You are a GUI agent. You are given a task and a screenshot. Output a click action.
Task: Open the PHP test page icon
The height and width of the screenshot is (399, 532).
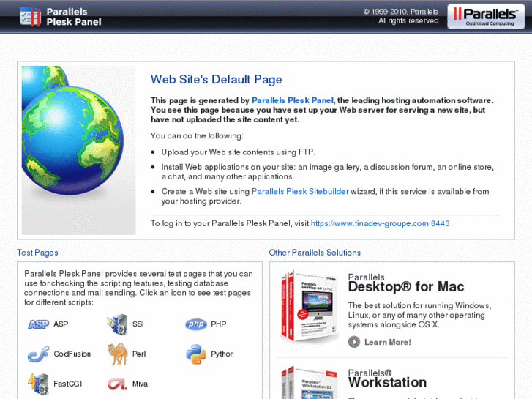pos(196,324)
